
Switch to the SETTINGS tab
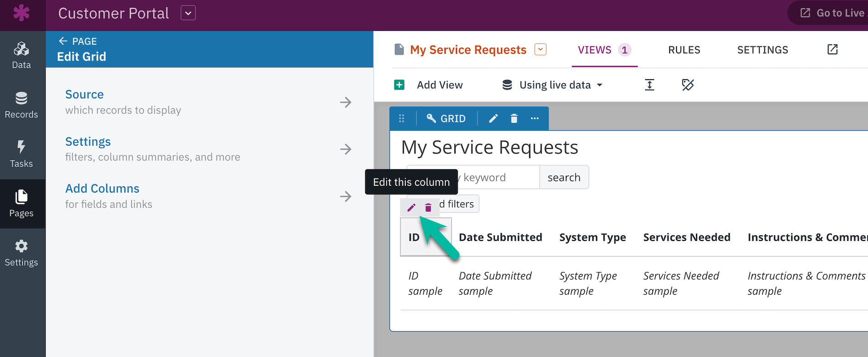click(762, 50)
